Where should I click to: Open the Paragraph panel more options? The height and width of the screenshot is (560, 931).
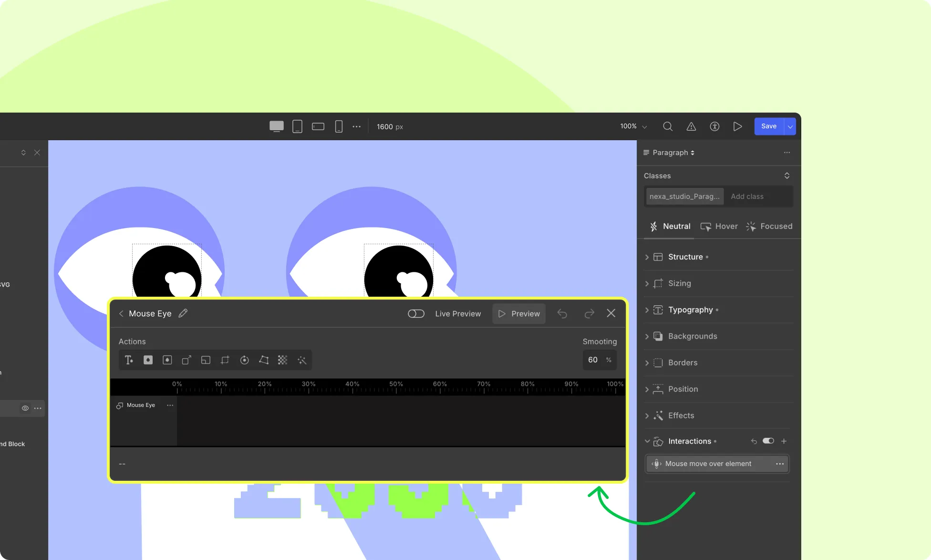click(x=787, y=153)
